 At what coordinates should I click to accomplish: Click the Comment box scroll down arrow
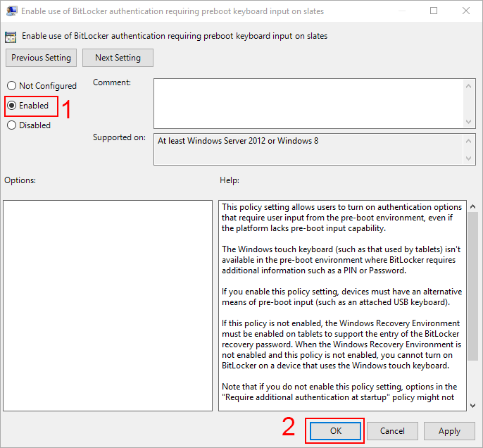click(x=468, y=121)
